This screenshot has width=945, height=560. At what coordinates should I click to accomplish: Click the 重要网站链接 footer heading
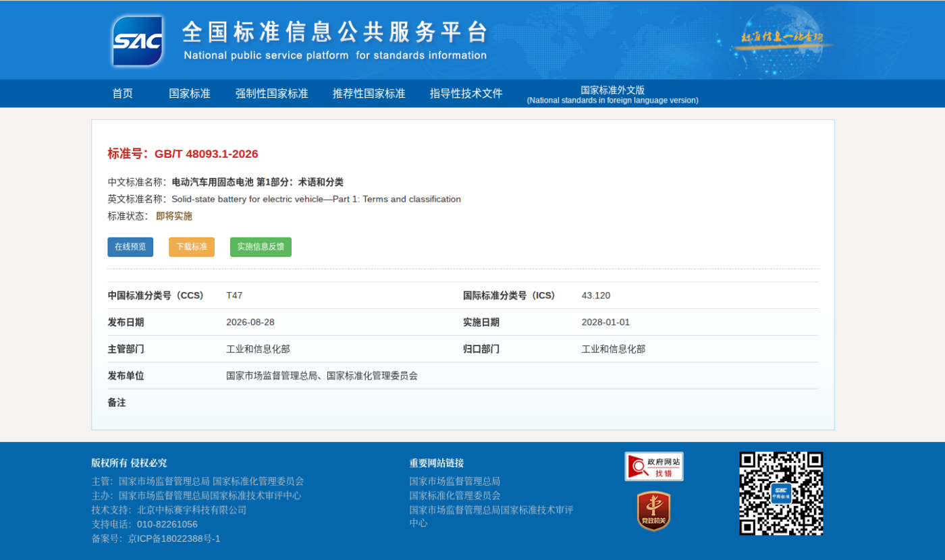[437, 463]
